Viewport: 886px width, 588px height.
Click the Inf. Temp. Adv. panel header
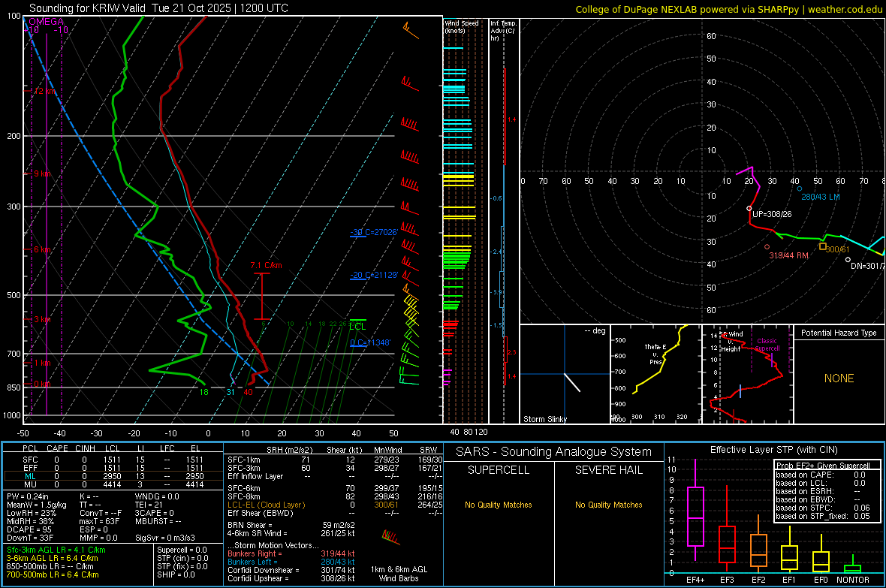click(x=503, y=31)
